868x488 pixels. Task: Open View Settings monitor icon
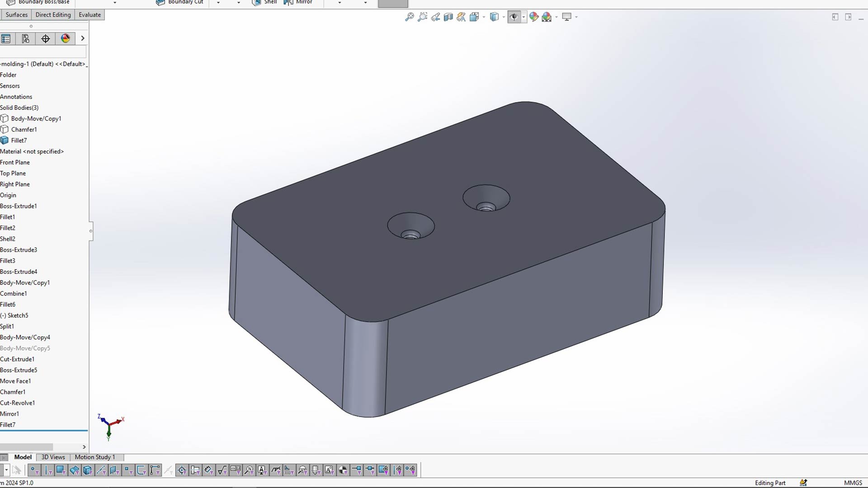pyautogui.click(x=566, y=17)
